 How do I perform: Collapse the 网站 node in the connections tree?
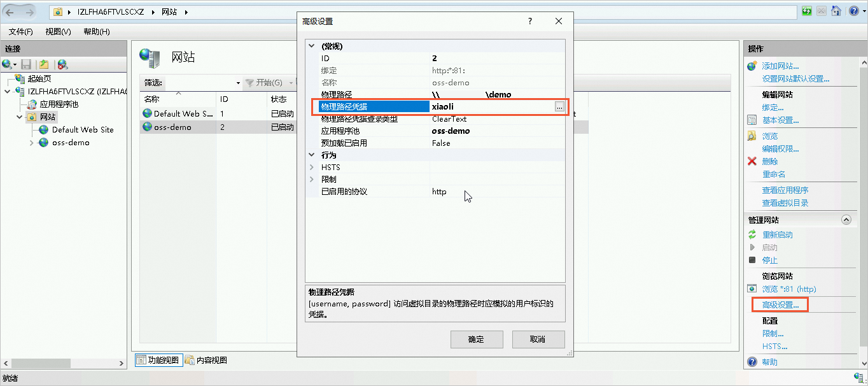(x=18, y=117)
